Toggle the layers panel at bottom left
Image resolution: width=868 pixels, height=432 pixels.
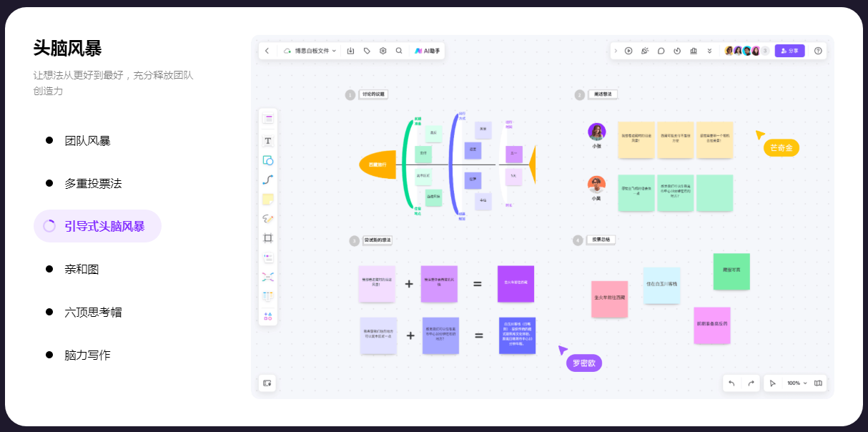pyautogui.click(x=267, y=383)
